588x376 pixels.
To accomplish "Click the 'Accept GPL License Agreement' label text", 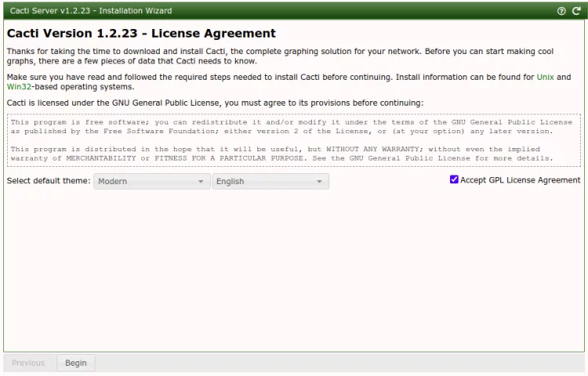I will click(x=520, y=180).
